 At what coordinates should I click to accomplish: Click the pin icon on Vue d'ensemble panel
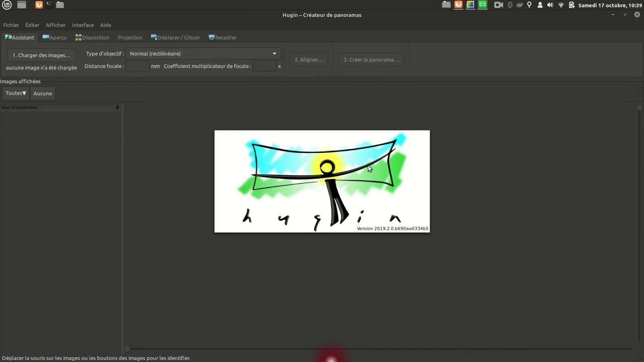coord(117,108)
